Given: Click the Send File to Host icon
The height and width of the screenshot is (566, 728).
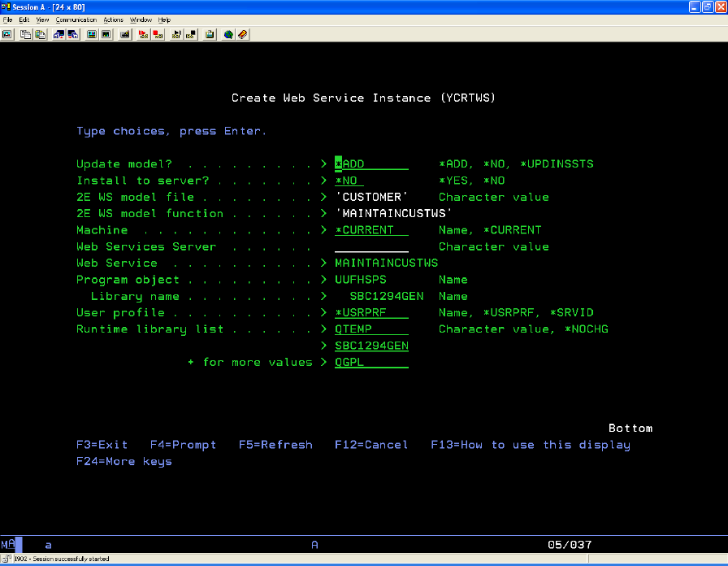Looking at the screenshot, I should click(x=58, y=34).
